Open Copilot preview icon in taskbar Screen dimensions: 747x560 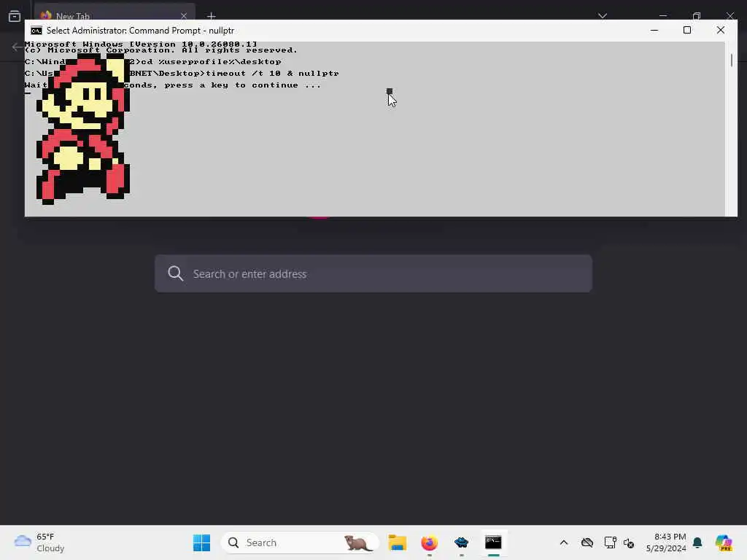pyautogui.click(x=724, y=542)
